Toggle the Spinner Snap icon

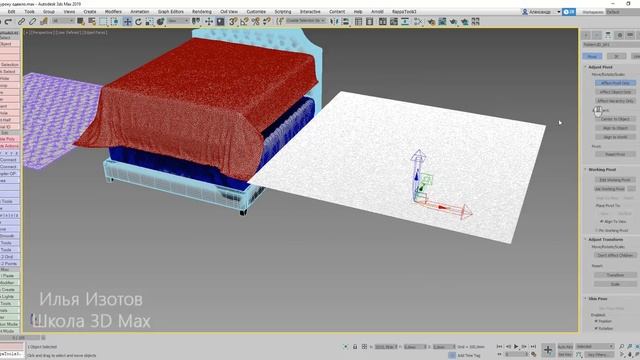pyautogui.click(x=267, y=21)
